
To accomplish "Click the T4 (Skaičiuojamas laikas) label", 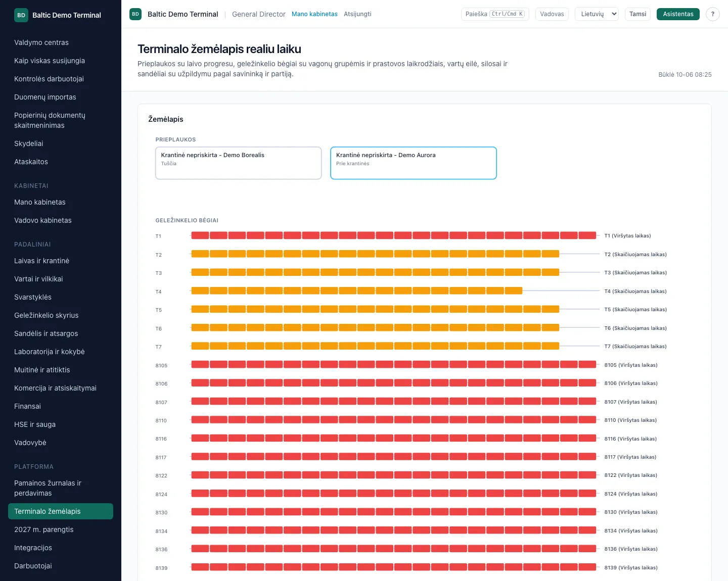I will [x=635, y=292].
